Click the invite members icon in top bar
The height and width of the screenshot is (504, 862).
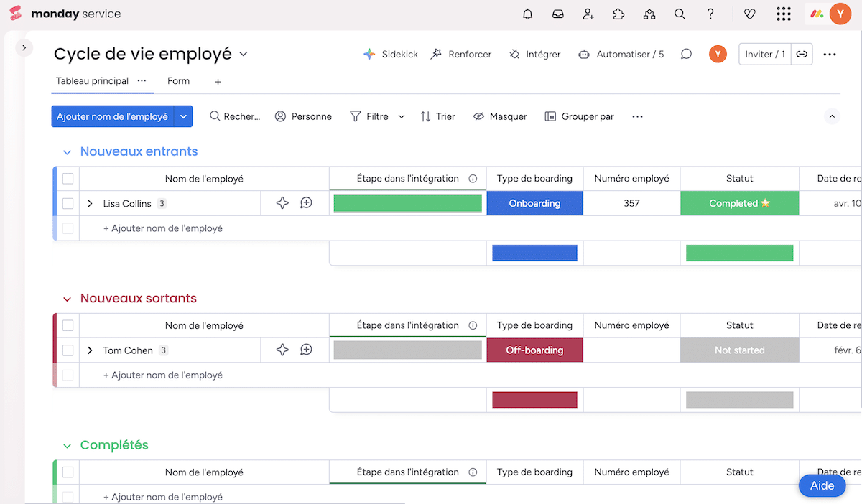(588, 14)
